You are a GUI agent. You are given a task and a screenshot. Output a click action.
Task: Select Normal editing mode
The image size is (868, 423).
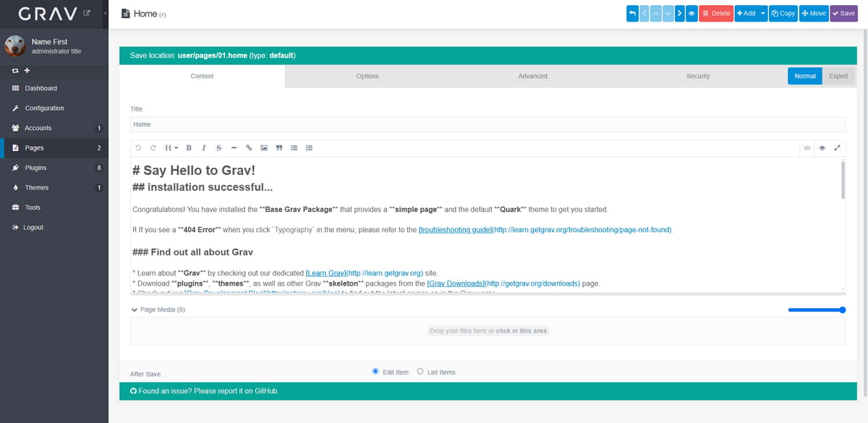[x=804, y=76]
